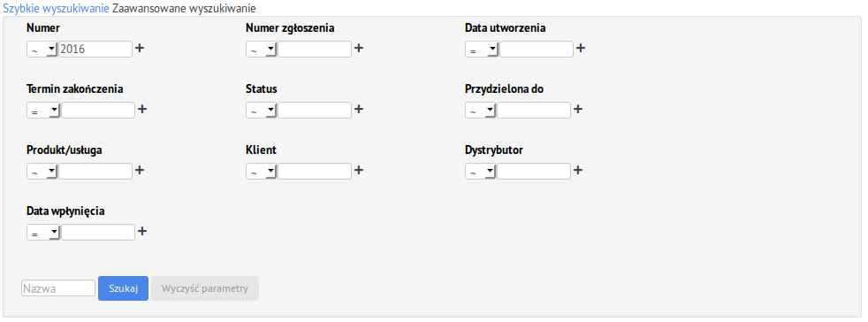Click plus icon next to Data wpłynięcia
Screen dimensions: 868x322
pyautogui.click(x=142, y=231)
